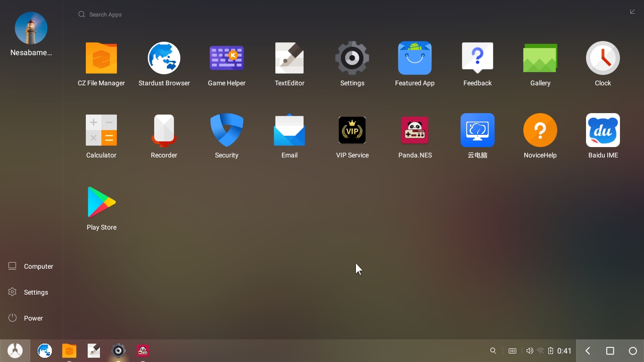Click the Nesabame user profile avatar

pyautogui.click(x=31, y=28)
